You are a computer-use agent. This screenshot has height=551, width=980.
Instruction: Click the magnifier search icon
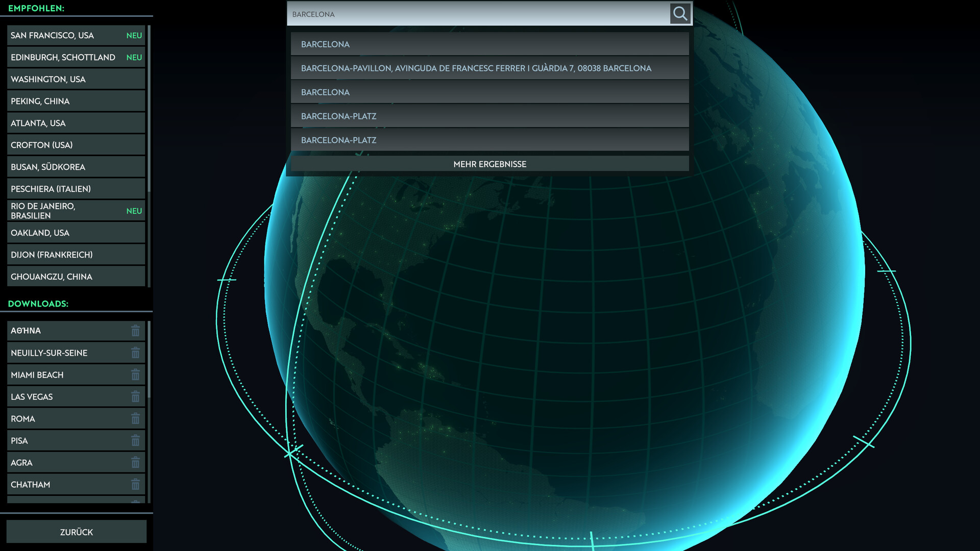click(680, 14)
